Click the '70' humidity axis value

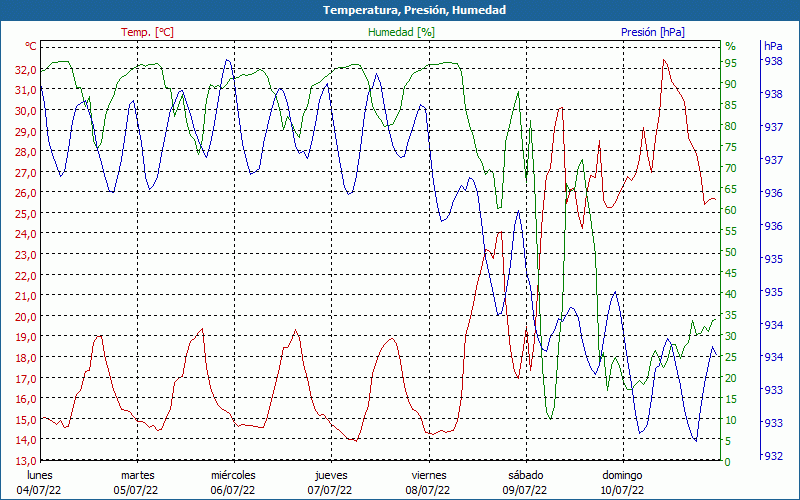tap(731, 168)
